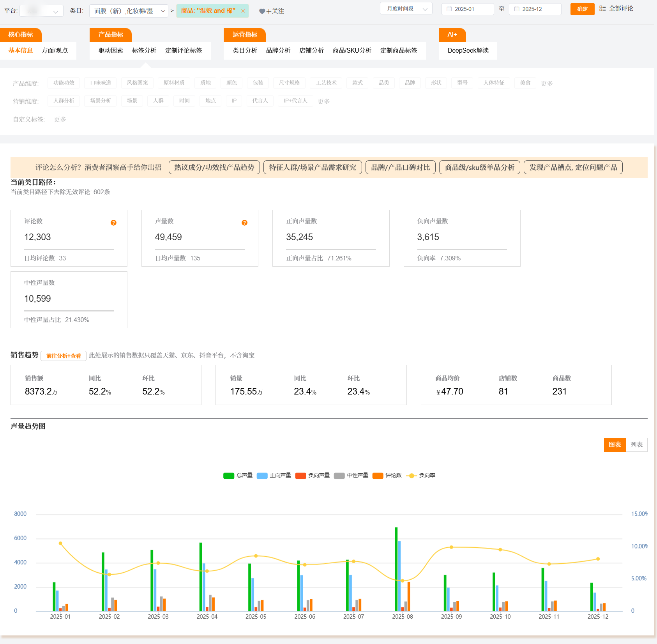The image size is (657, 644).
Task: Switch trend view to 列表
Action: tap(636, 445)
